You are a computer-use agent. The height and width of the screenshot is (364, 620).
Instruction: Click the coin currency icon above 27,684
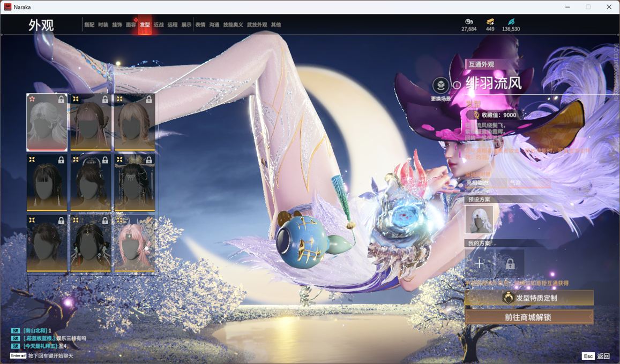[468, 21]
